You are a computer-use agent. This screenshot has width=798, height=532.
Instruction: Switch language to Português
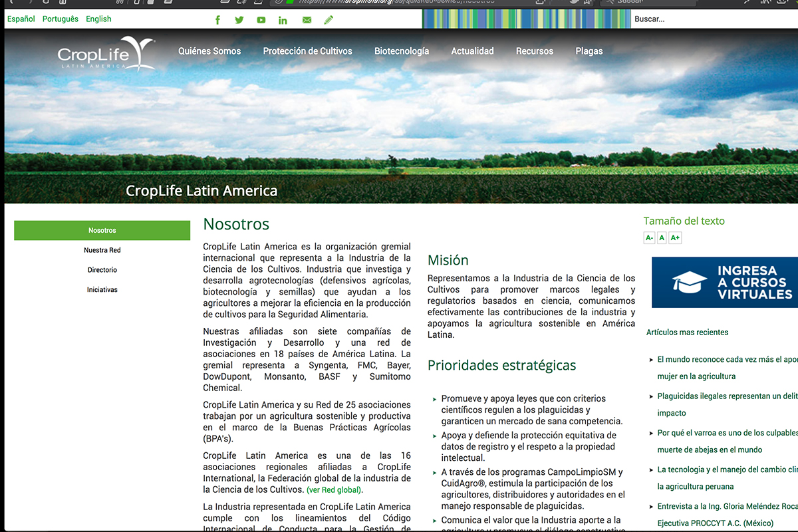coord(61,19)
